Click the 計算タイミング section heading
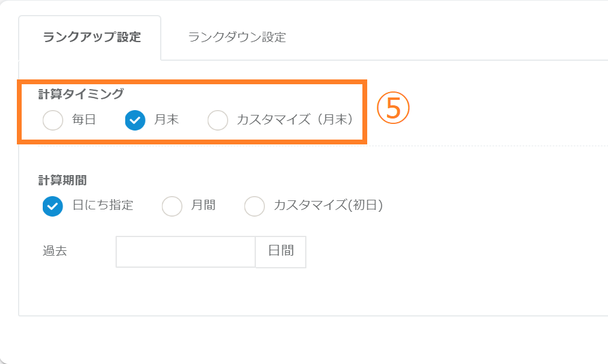Screen dimensions: 608x364 click(81, 94)
